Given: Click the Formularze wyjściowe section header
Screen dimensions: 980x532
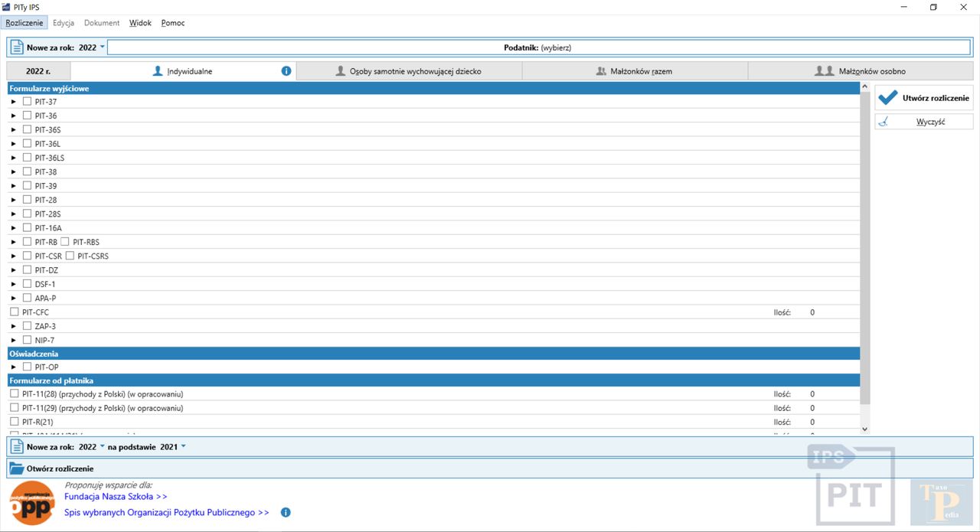Looking at the screenshot, I should 433,88.
